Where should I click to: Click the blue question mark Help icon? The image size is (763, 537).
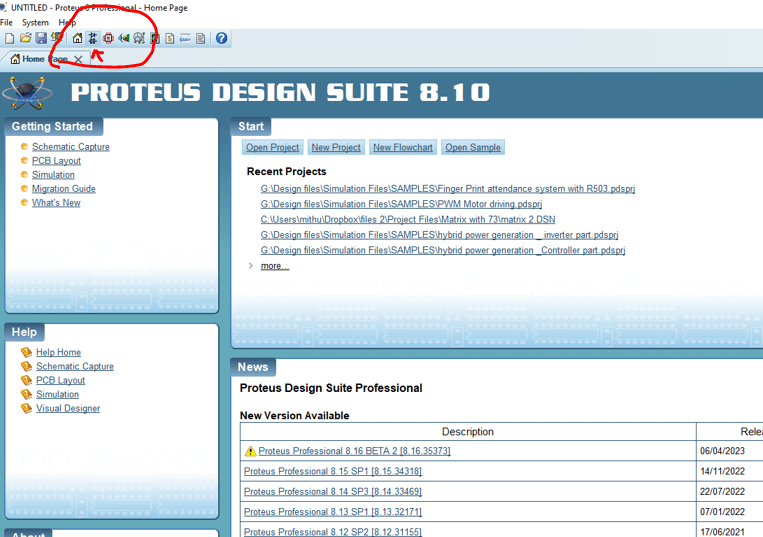coord(221,38)
